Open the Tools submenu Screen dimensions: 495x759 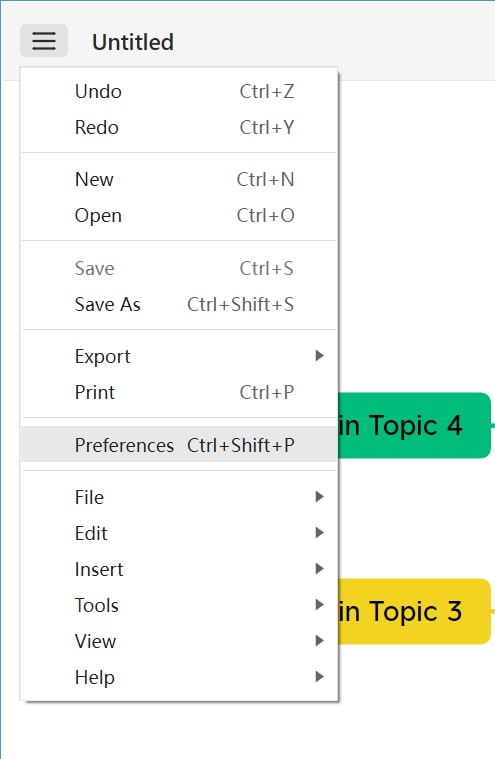[179, 605]
